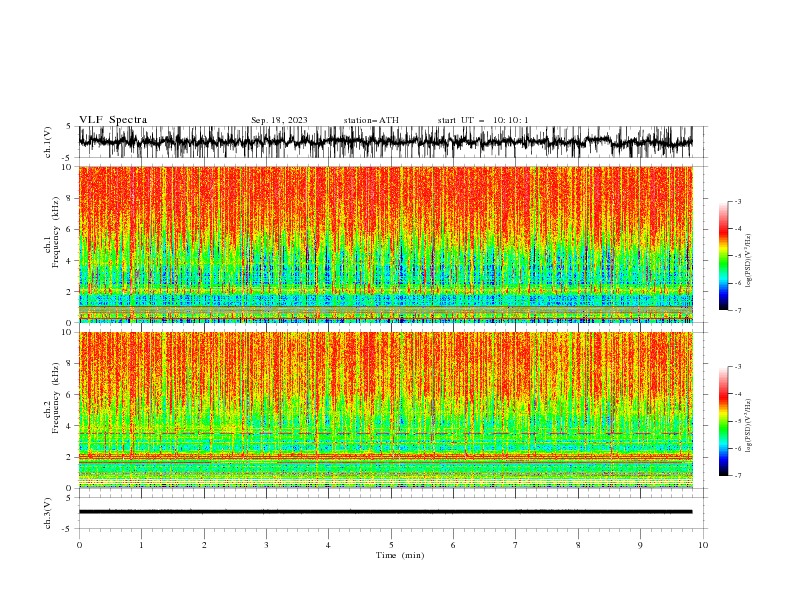Click the "ch.3(V)" vertical axis label
The height and width of the screenshot is (612, 792).
click(x=48, y=513)
